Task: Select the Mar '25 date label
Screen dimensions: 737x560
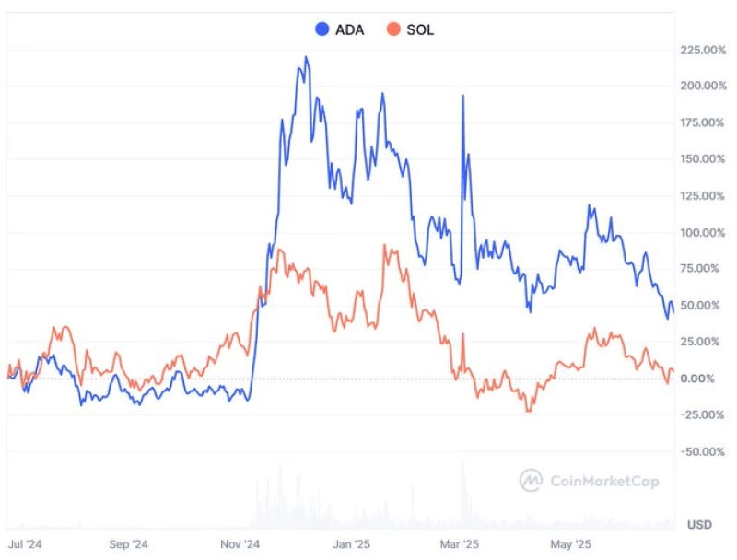Action: (x=459, y=544)
